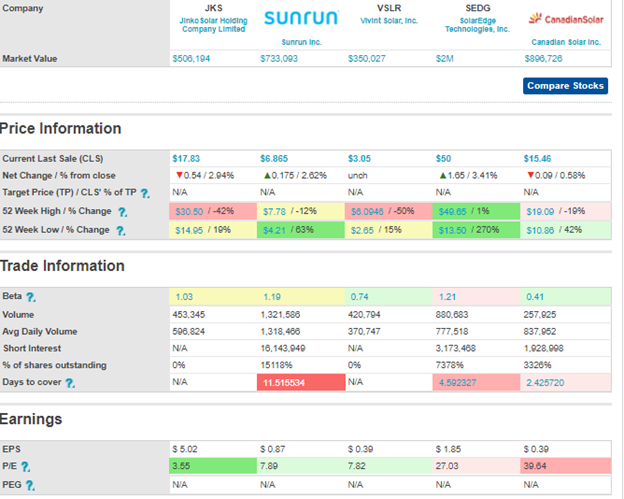This screenshot has height=499, width=624.
Task: Click the PEG question mark icon
Action: coord(30,485)
